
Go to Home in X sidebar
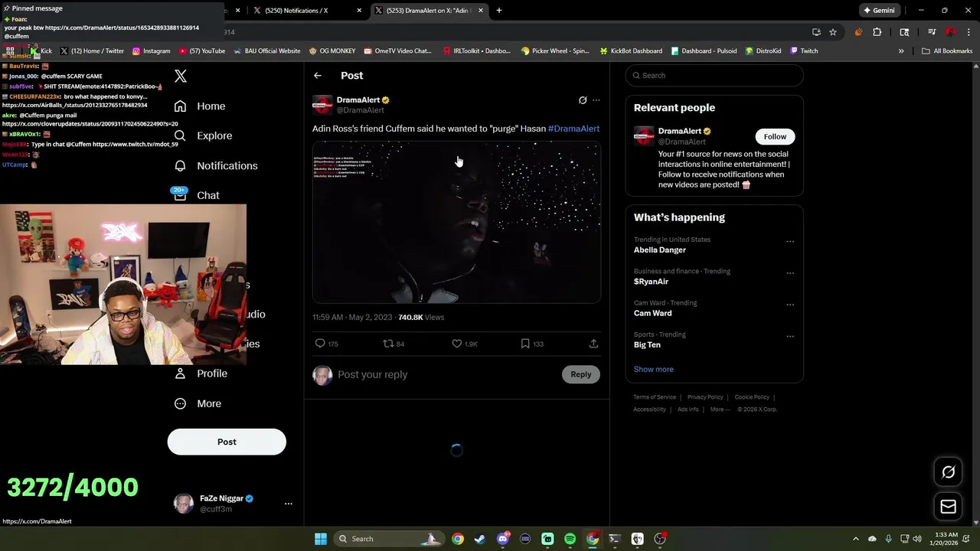[x=200, y=106]
